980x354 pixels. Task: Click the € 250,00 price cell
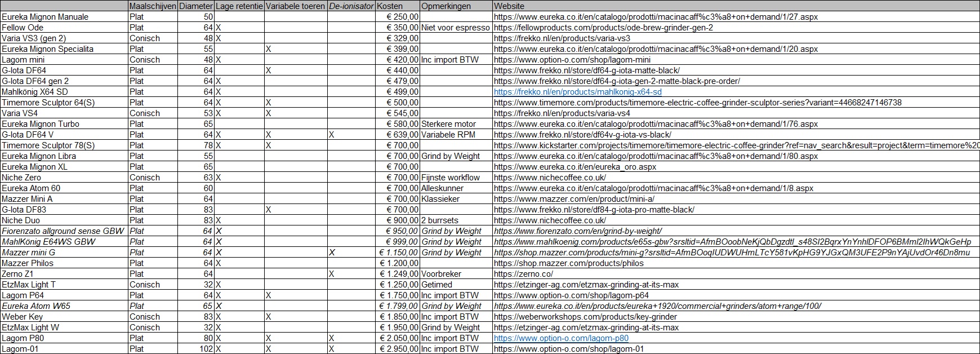398,17
